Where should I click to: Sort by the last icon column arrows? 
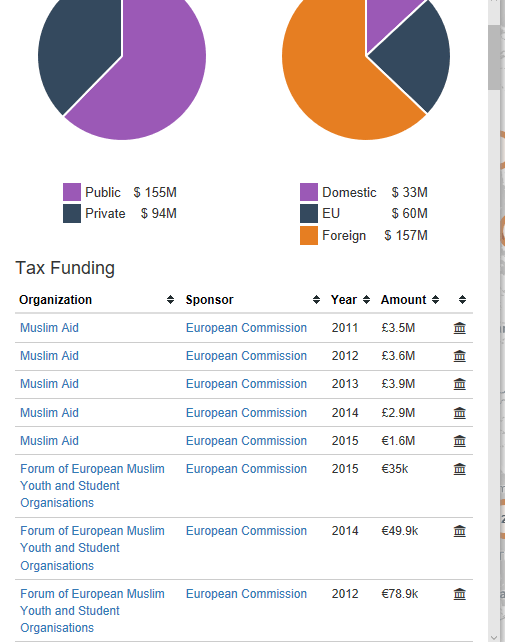(x=462, y=300)
